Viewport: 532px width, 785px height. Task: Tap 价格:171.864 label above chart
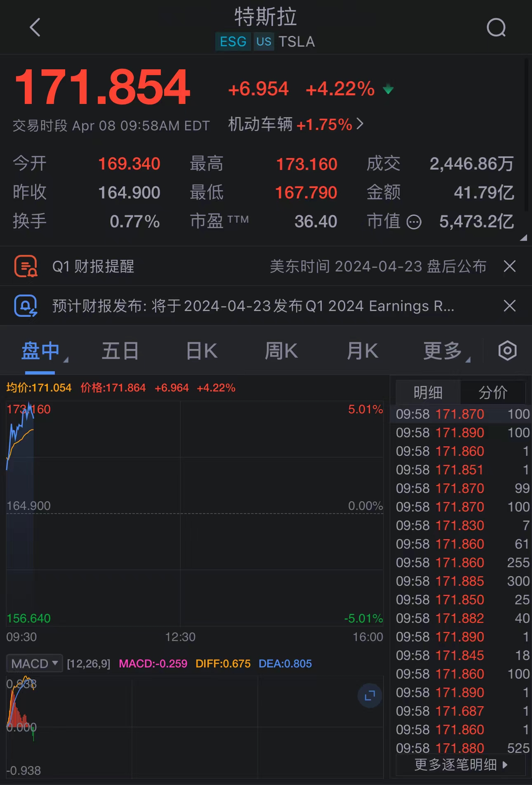[113, 388]
